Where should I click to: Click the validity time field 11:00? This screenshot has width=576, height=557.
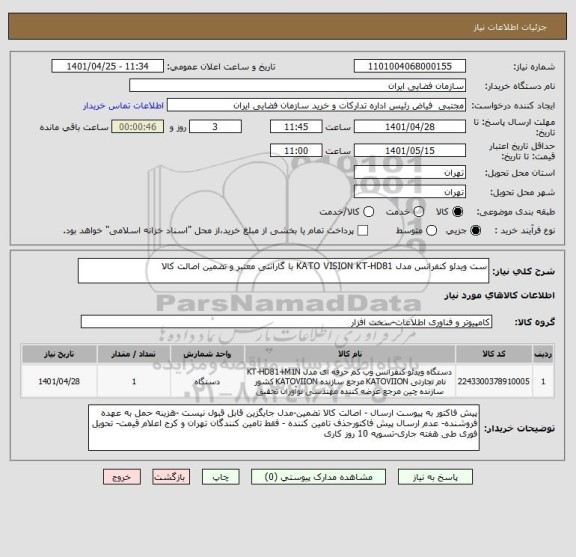pos(296,151)
